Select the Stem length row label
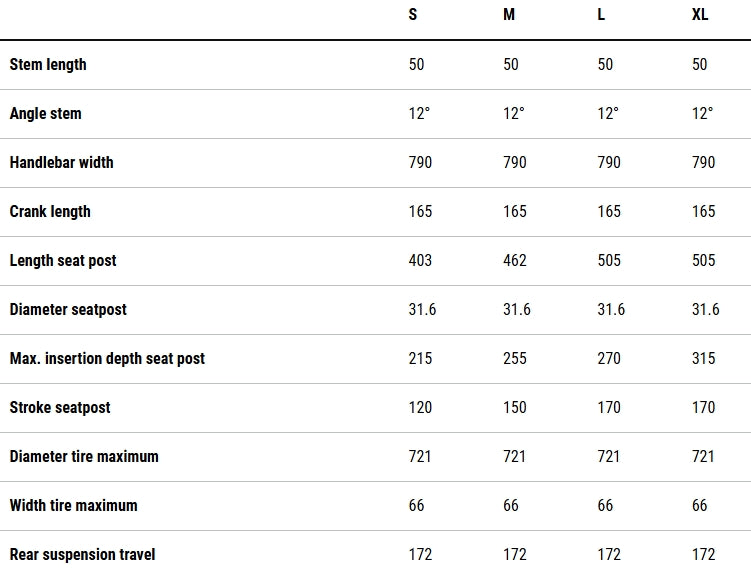 click(x=48, y=65)
